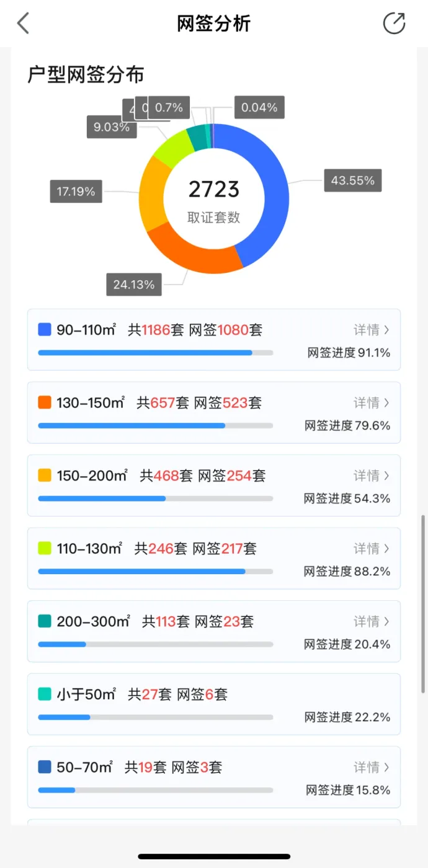Open details for 200-300㎡ units
Image resolution: width=428 pixels, height=868 pixels.
(x=372, y=621)
